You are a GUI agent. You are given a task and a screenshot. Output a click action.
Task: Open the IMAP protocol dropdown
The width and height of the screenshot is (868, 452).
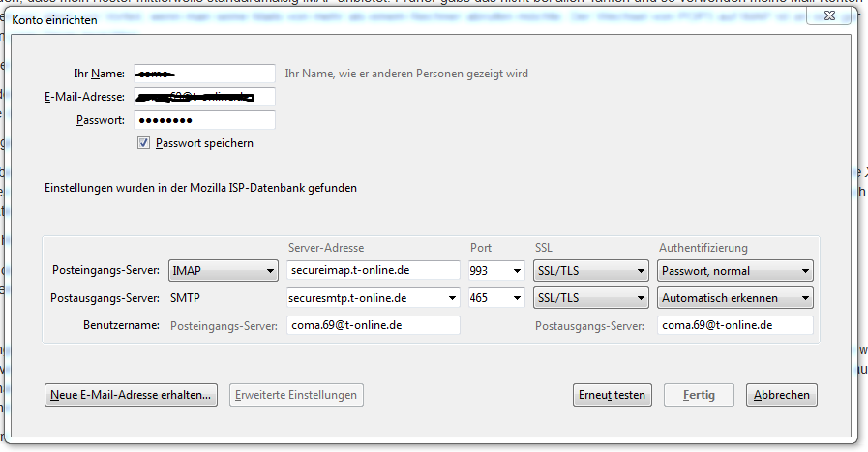(223, 271)
